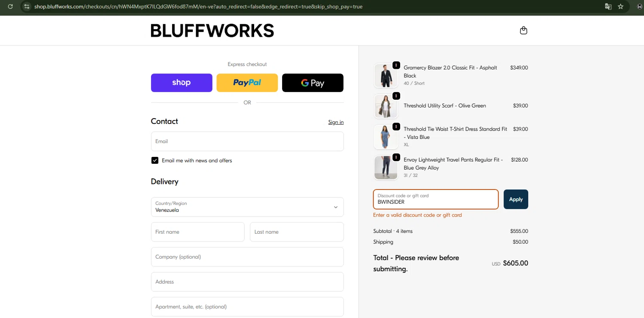
Task: Click the Threshold Utility Scarf - Olive Green text
Action: (445, 106)
